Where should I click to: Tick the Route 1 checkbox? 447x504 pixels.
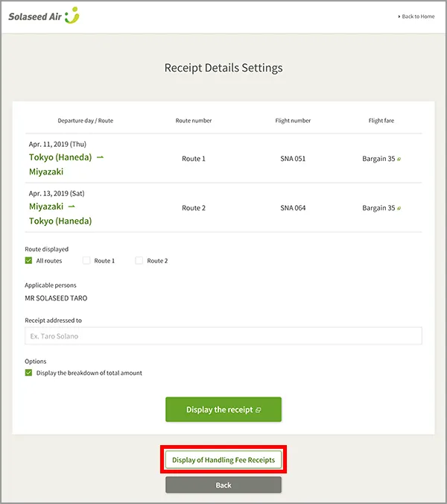86,261
